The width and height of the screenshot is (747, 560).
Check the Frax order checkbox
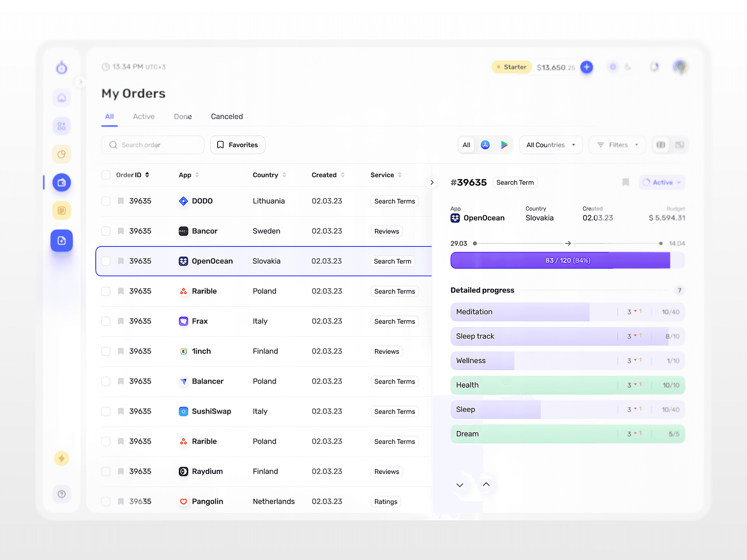106,321
